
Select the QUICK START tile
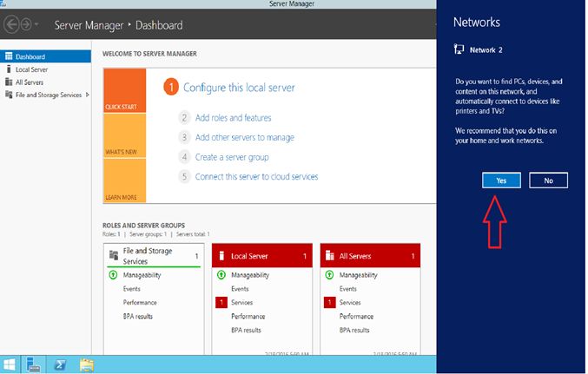tap(125, 90)
